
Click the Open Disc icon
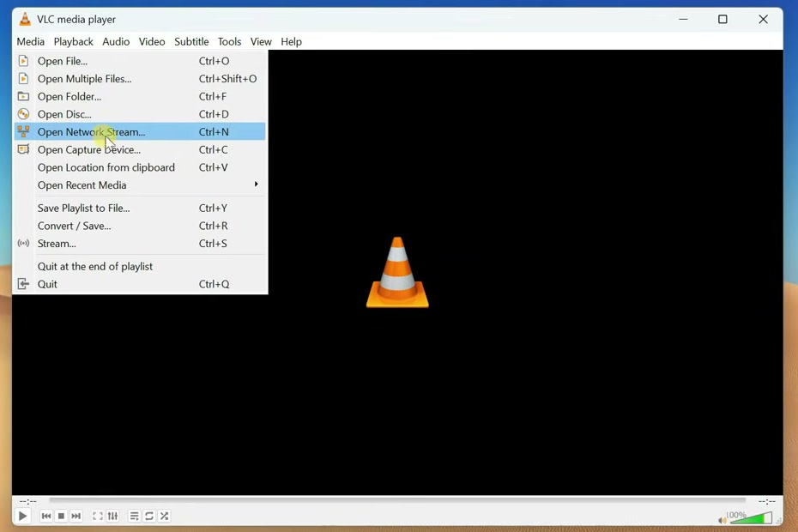[x=23, y=114]
